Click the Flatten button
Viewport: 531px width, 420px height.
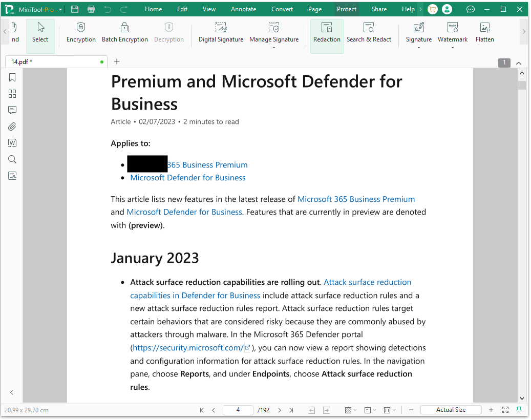point(484,33)
